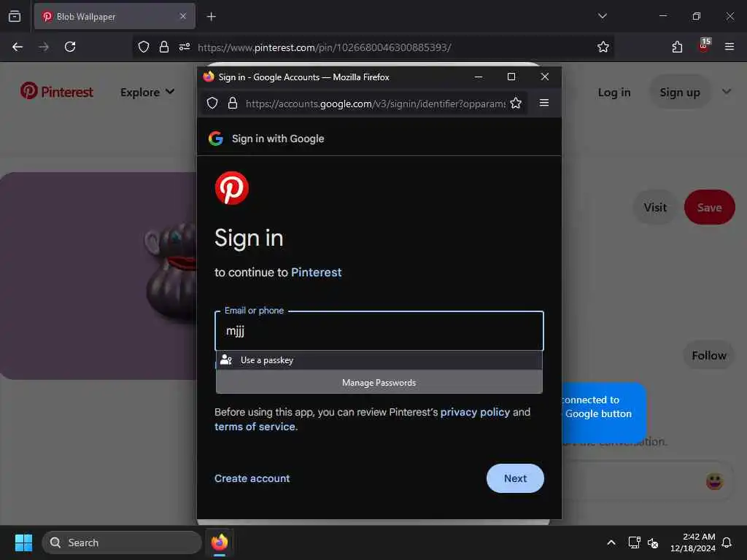
Task: Click the red Save button
Action: [709, 208]
